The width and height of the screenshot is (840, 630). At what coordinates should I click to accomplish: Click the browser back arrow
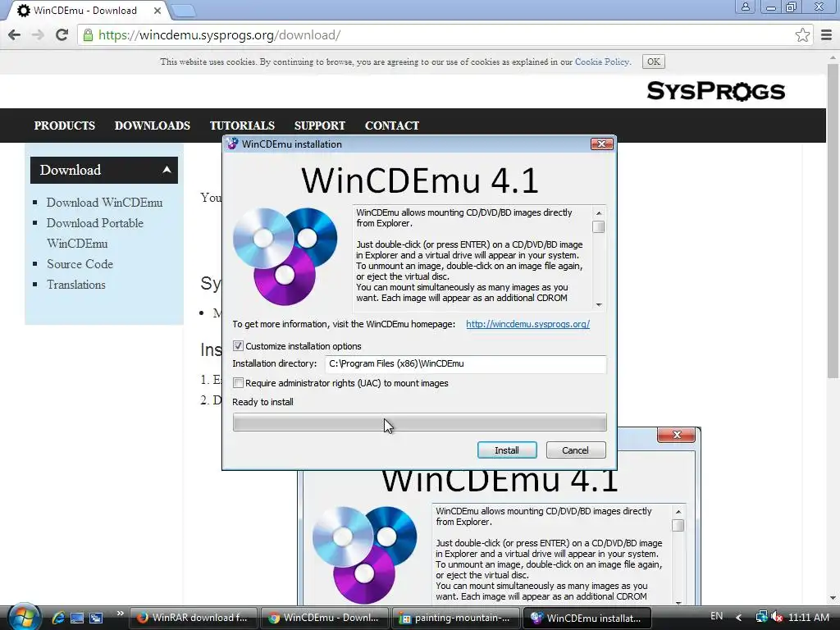15,35
